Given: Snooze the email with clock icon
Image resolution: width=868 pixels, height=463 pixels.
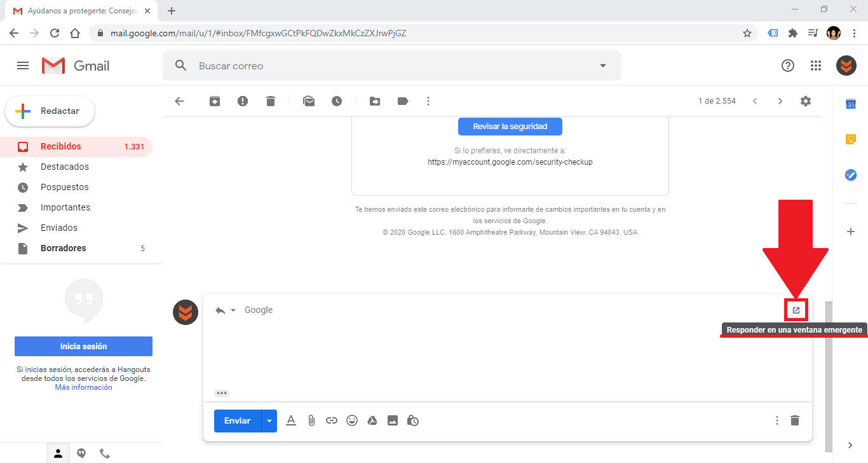Looking at the screenshot, I should (337, 101).
